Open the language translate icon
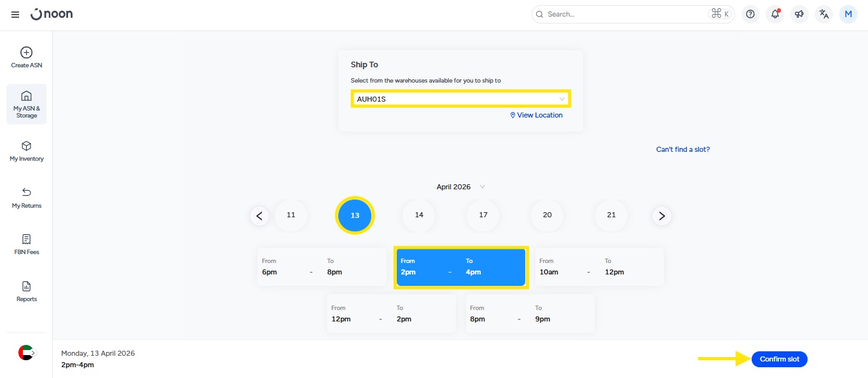This screenshot has width=868, height=378. pos(824,14)
